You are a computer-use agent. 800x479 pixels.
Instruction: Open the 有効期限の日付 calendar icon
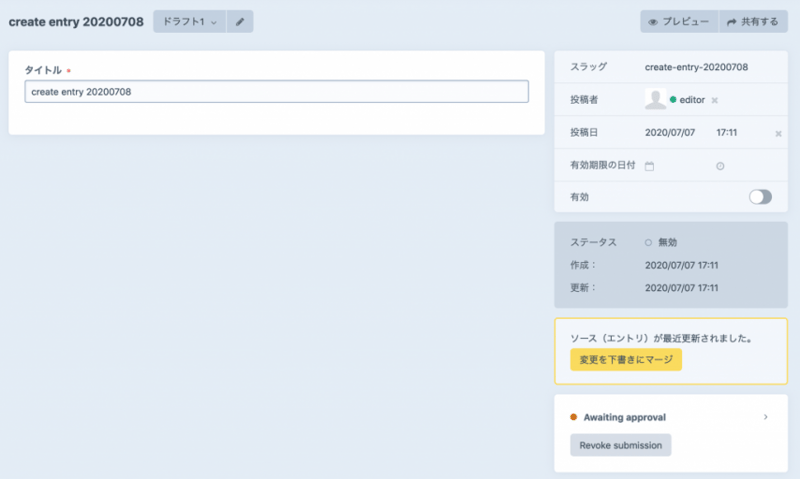[x=649, y=165]
